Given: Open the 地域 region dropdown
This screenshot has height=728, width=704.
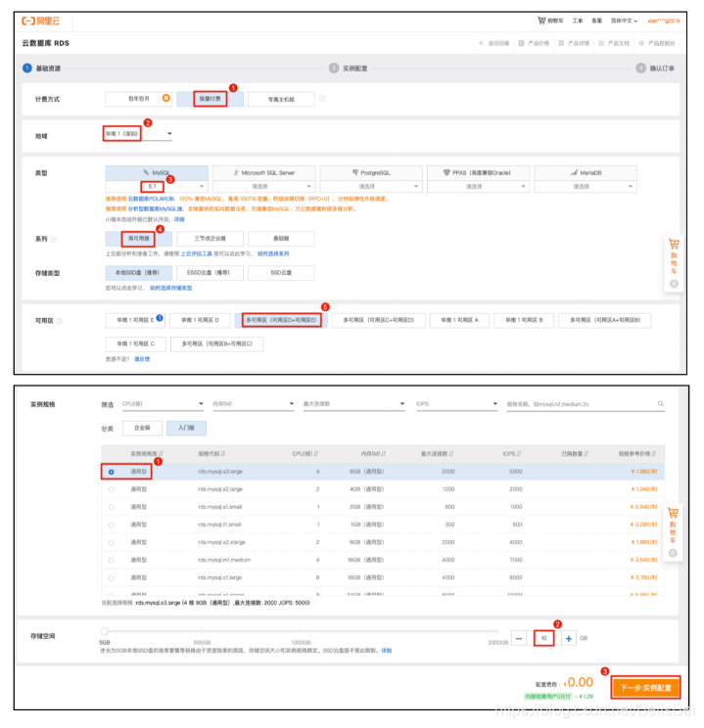Looking at the screenshot, I should tap(137, 134).
